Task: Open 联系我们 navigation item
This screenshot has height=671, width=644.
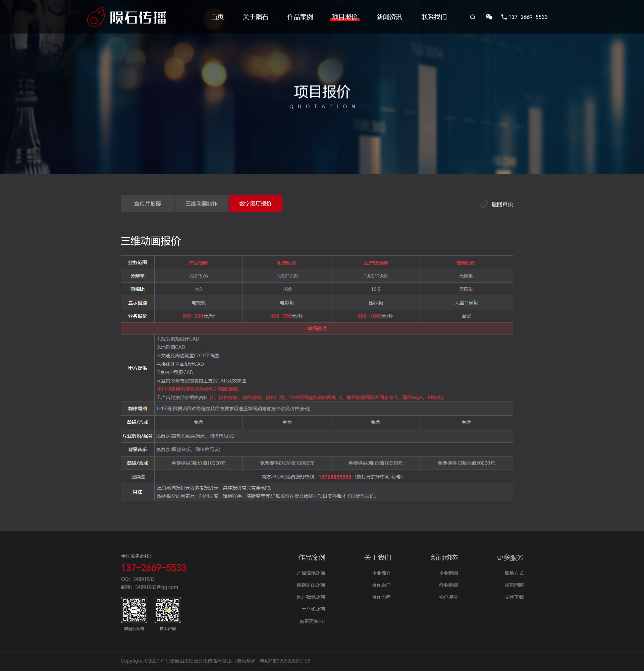Action: (434, 17)
